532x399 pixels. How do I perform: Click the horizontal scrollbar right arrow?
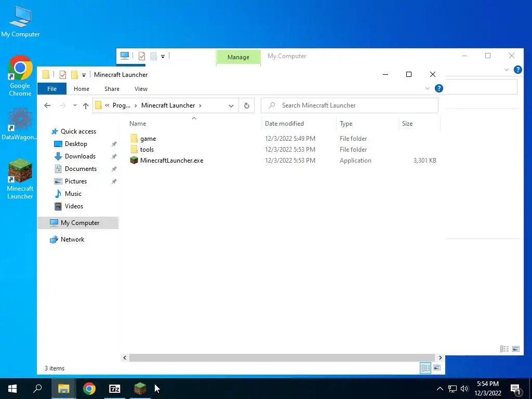click(x=441, y=357)
